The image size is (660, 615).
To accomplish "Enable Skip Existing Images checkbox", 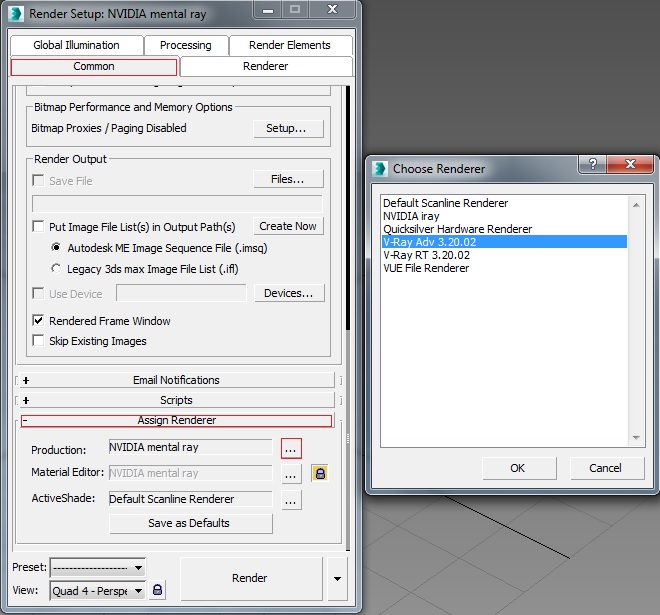I will 38,340.
